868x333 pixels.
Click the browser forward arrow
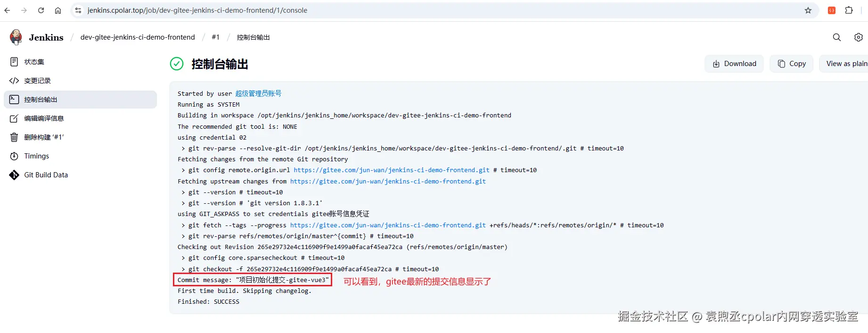tap(24, 10)
